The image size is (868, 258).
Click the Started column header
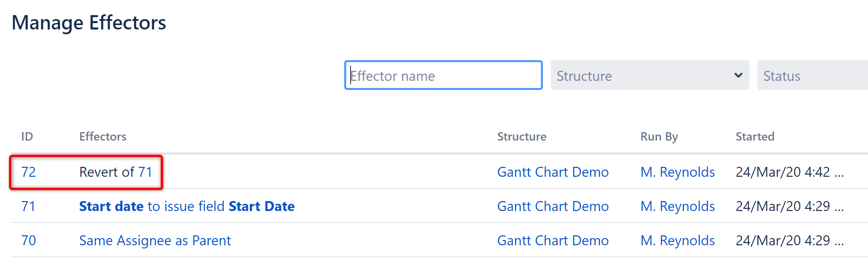(x=755, y=136)
